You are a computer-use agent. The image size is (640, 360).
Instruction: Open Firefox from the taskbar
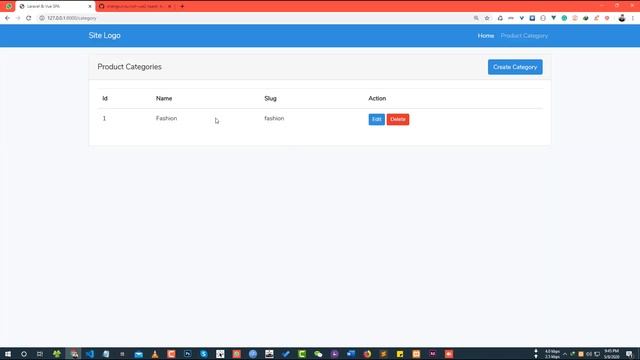pos(367,354)
